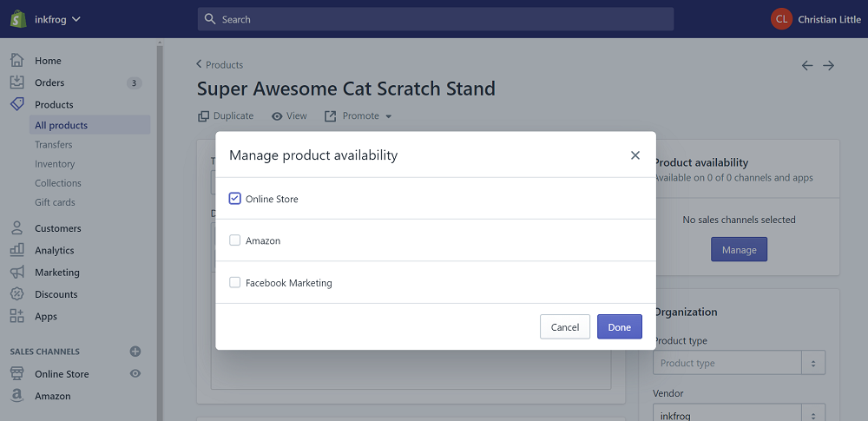Open the Product type combo box
The image size is (868, 421).
[738, 363]
